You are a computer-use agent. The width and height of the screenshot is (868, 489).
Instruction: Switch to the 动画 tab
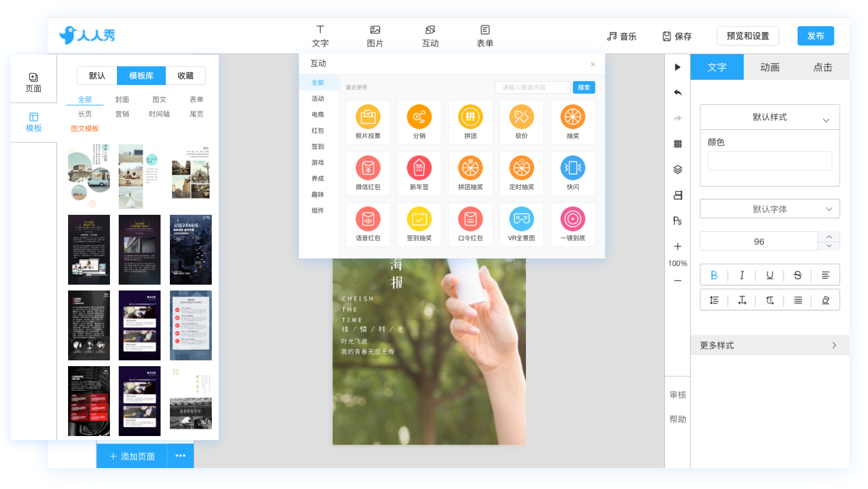click(x=770, y=68)
